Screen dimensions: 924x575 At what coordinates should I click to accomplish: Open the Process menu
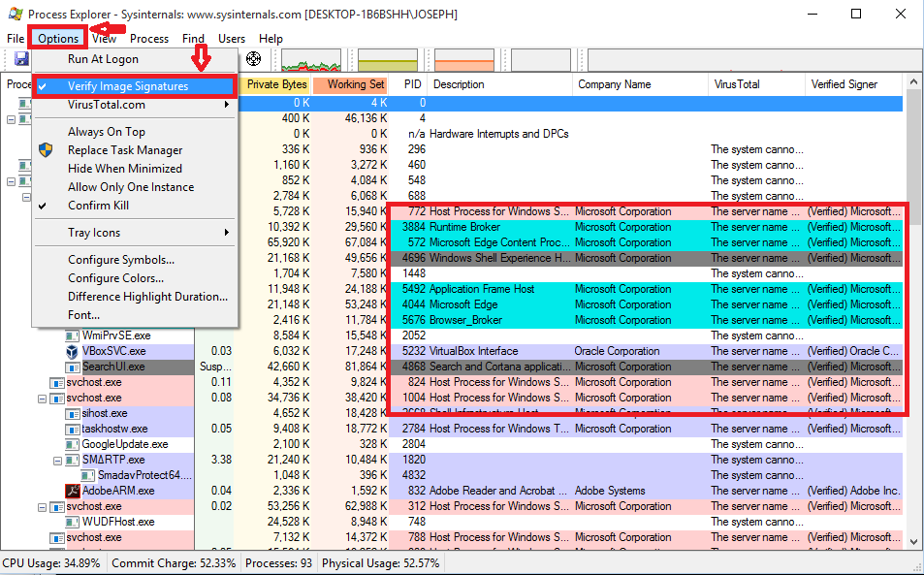click(149, 39)
